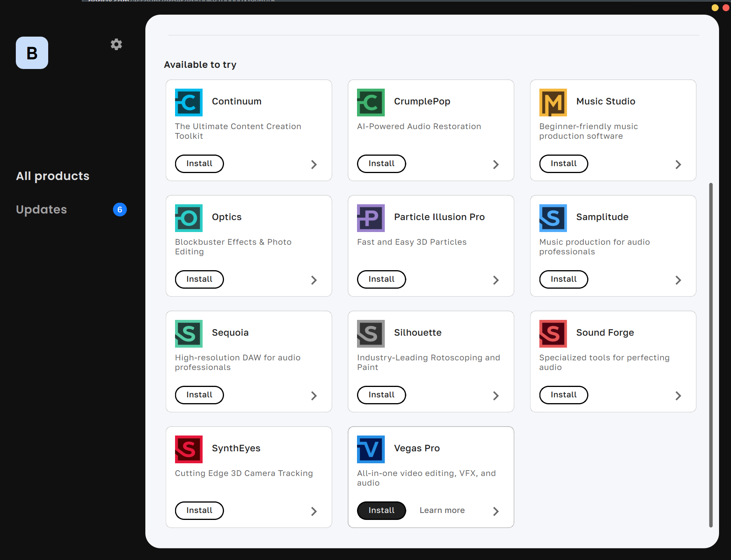Click the Samplitude product title
This screenshot has width=731, height=560.
pos(602,217)
